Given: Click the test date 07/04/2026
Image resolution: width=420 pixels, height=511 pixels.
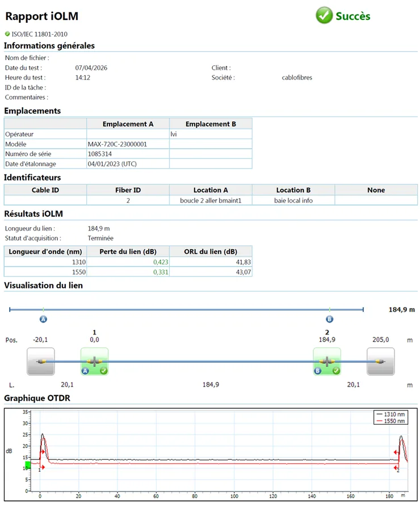Looking at the screenshot, I should point(91,68).
